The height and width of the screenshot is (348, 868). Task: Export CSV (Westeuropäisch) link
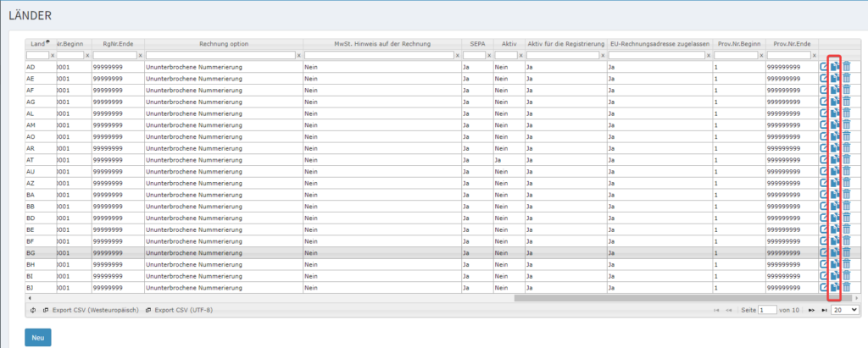pyautogui.click(x=89, y=310)
